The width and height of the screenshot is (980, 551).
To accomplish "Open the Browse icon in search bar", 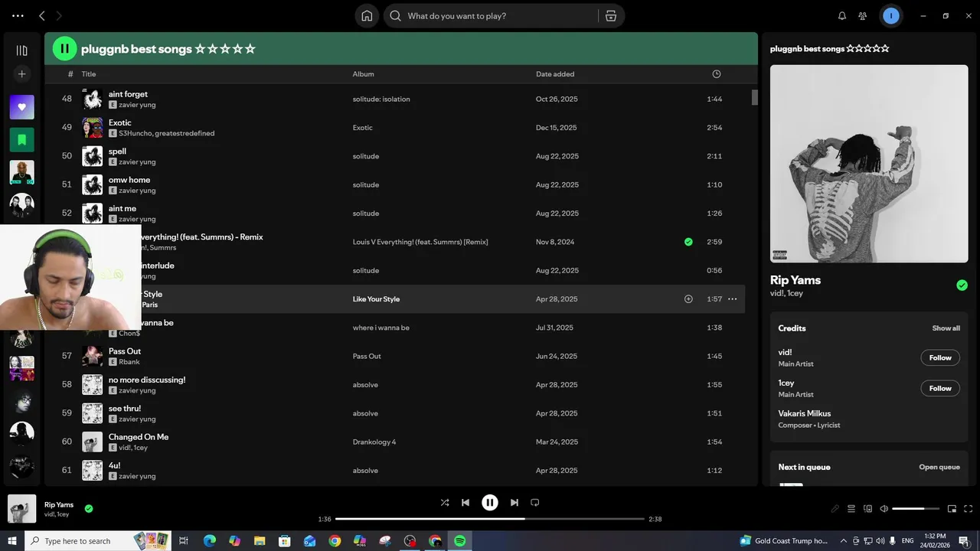I will [x=610, y=16].
